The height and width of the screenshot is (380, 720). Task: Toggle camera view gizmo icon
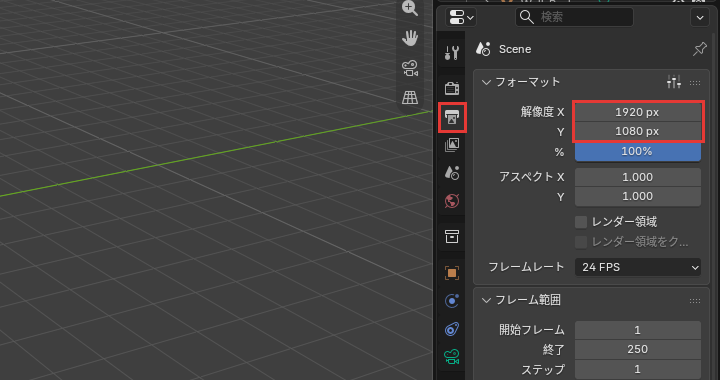(410, 68)
